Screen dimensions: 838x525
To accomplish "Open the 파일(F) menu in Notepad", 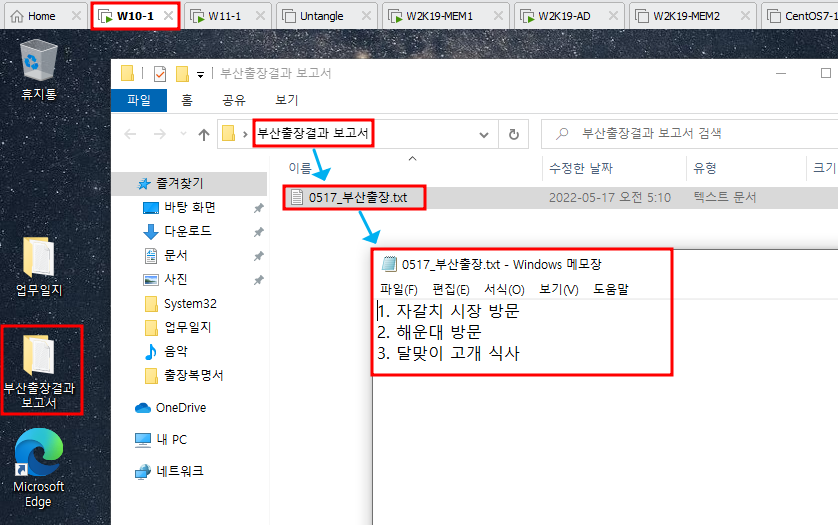I will [x=399, y=289].
